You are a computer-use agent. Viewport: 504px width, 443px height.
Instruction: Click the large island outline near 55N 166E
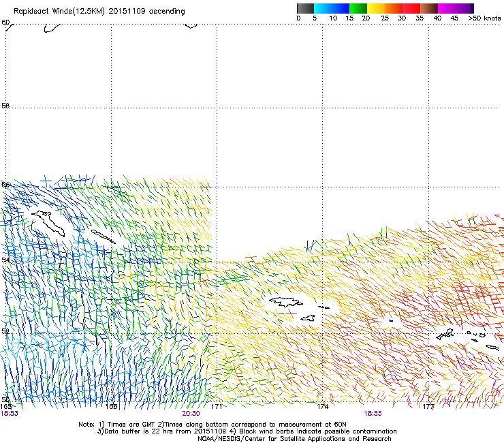pos(48,223)
